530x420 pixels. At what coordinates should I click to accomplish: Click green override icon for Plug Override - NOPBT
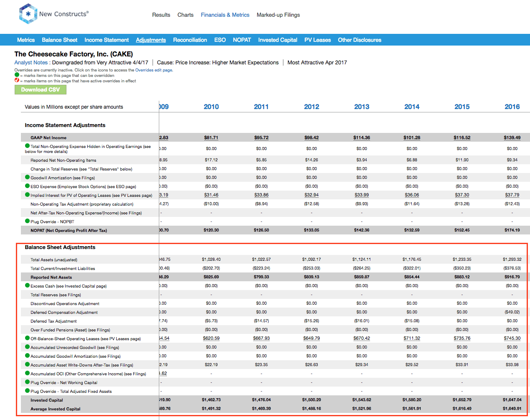(27, 221)
